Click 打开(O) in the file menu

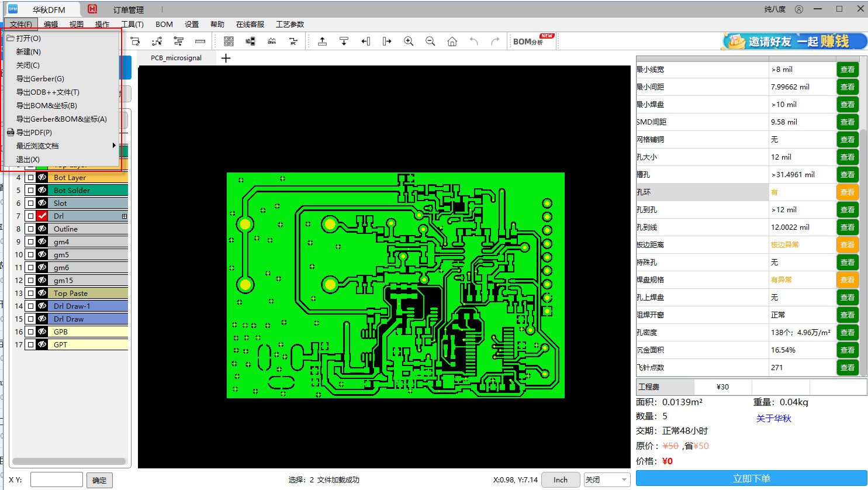pyautogui.click(x=61, y=38)
